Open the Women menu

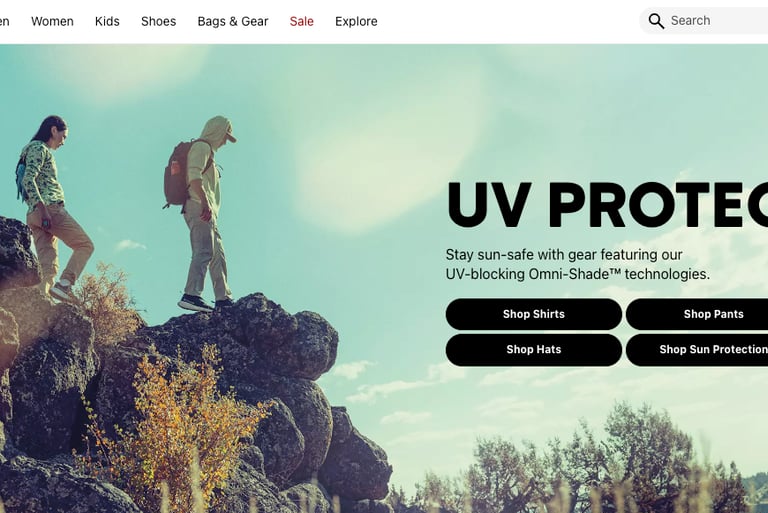click(52, 22)
